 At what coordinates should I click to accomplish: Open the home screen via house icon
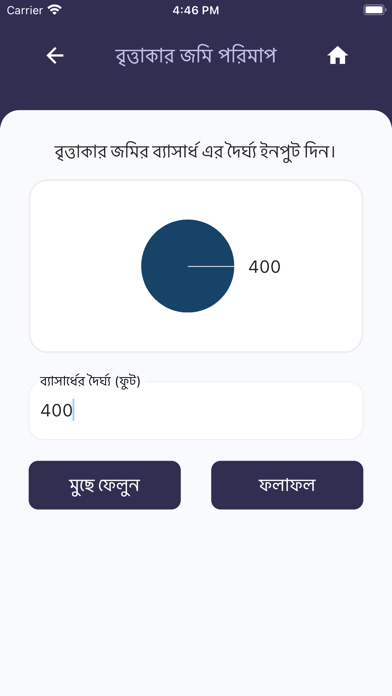[337, 56]
